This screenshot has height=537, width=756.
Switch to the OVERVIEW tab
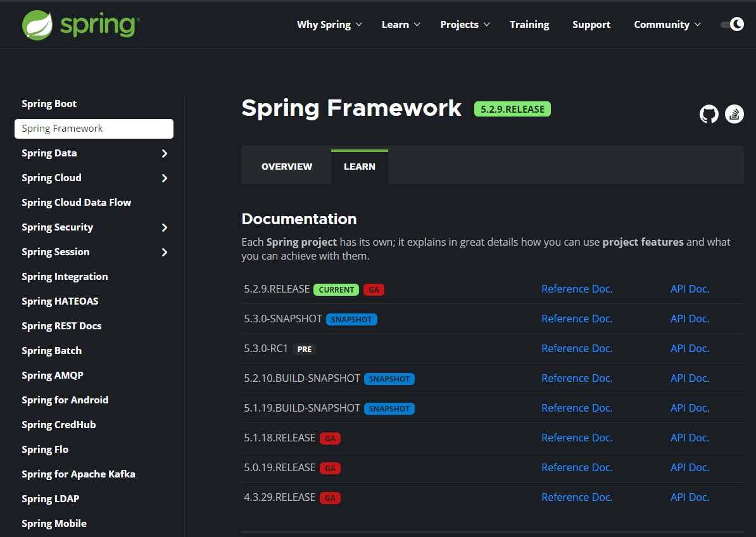point(286,167)
